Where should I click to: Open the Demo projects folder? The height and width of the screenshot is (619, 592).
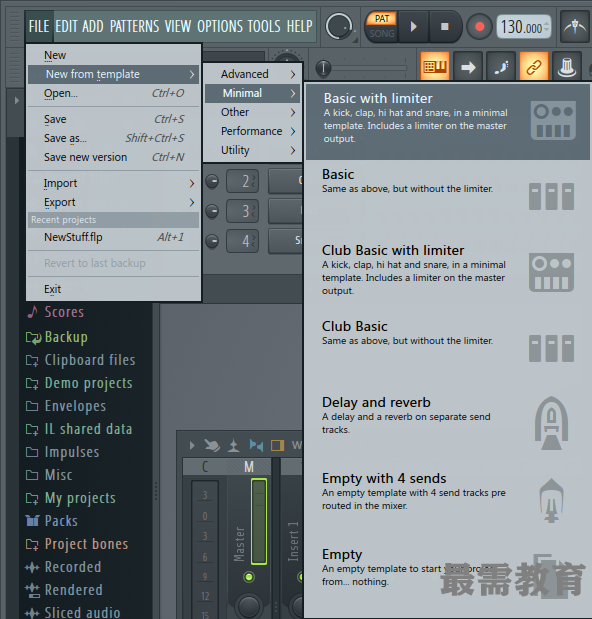(79, 383)
